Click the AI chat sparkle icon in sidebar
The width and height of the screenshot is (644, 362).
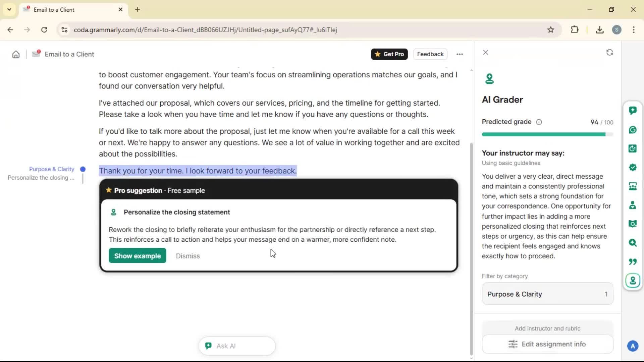coord(633,111)
